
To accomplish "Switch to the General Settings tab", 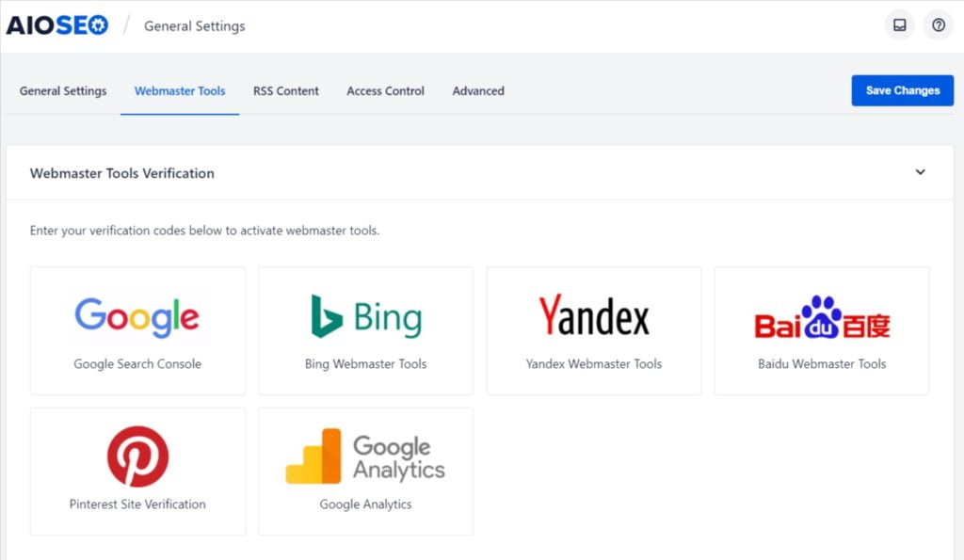I will coord(63,91).
